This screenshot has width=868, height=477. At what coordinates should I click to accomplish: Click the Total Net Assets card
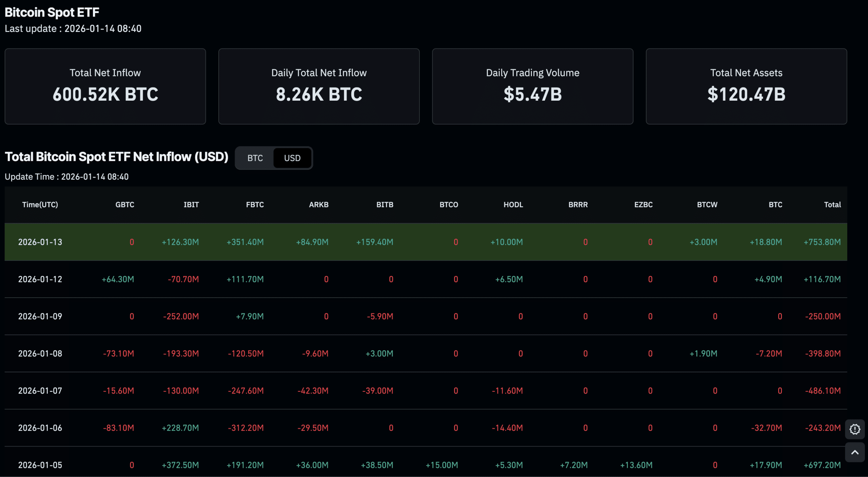click(x=746, y=86)
